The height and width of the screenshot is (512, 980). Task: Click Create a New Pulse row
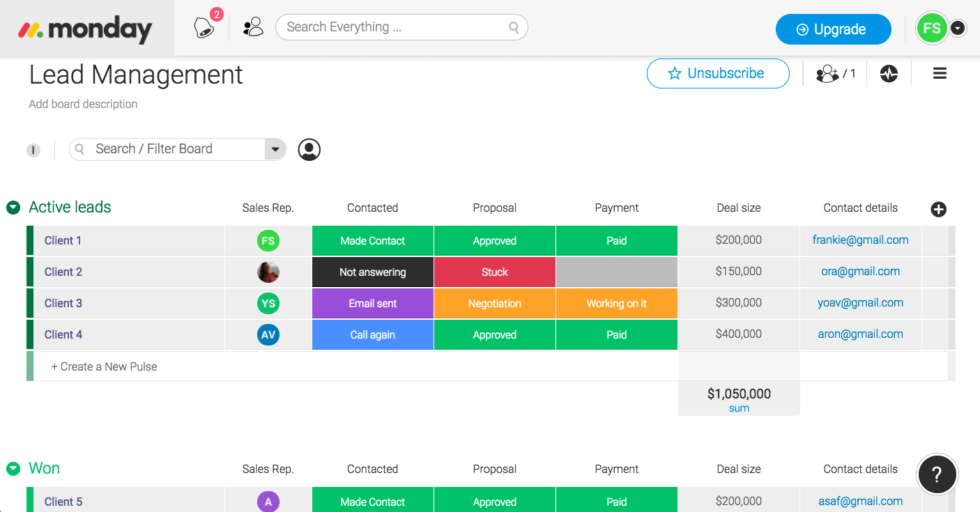pos(105,366)
